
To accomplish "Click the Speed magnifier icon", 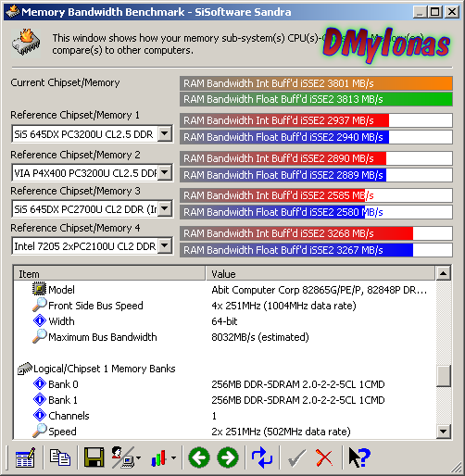I will click(x=40, y=431).
